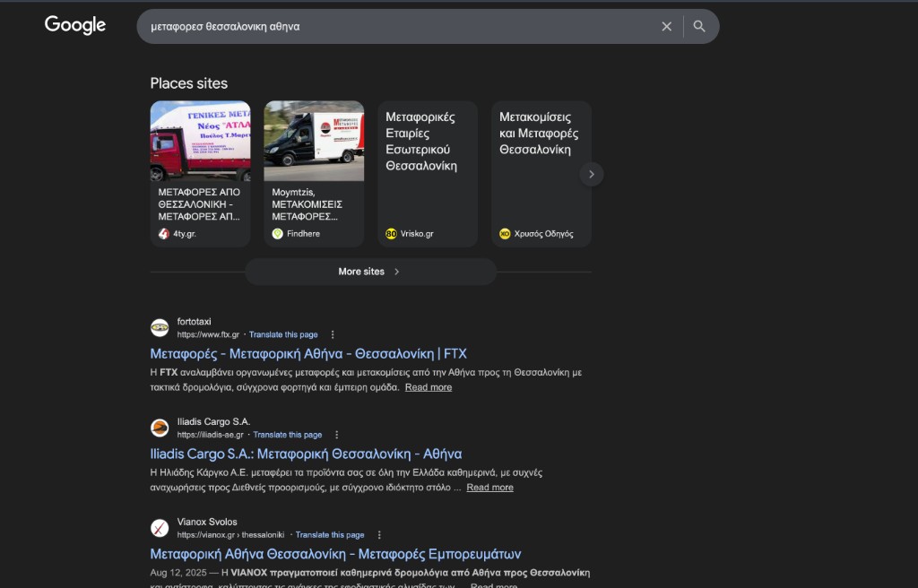Image resolution: width=918 pixels, height=588 pixels.
Task: Click the fortotaxi site favicon
Action: [160, 328]
